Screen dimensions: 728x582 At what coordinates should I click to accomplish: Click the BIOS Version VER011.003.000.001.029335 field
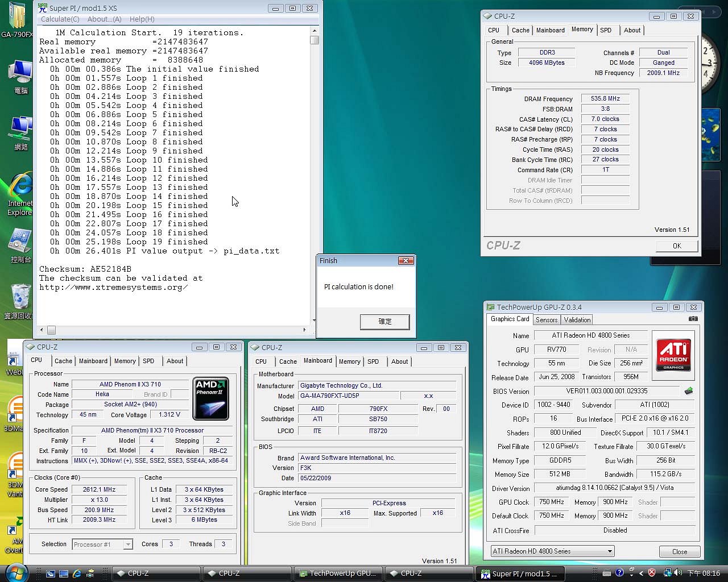(x=607, y=391)
